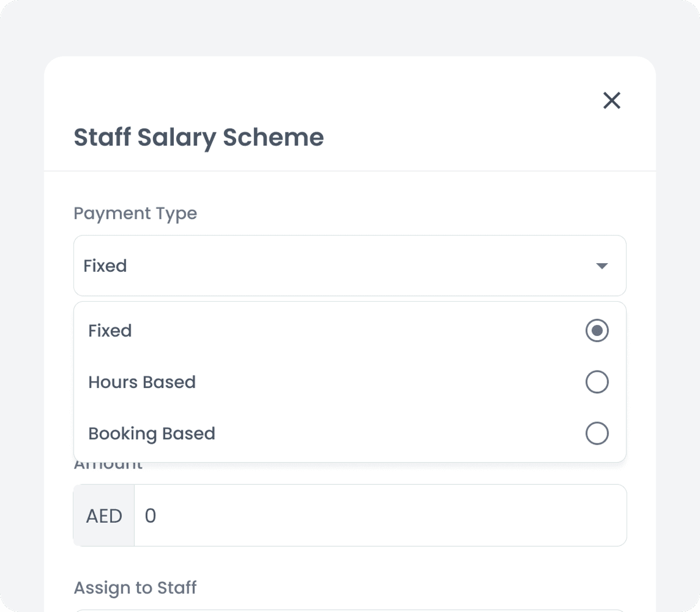Click the Assign to Staff label
The width and height of the screenshot is (700, 612).
coord(135,587)
